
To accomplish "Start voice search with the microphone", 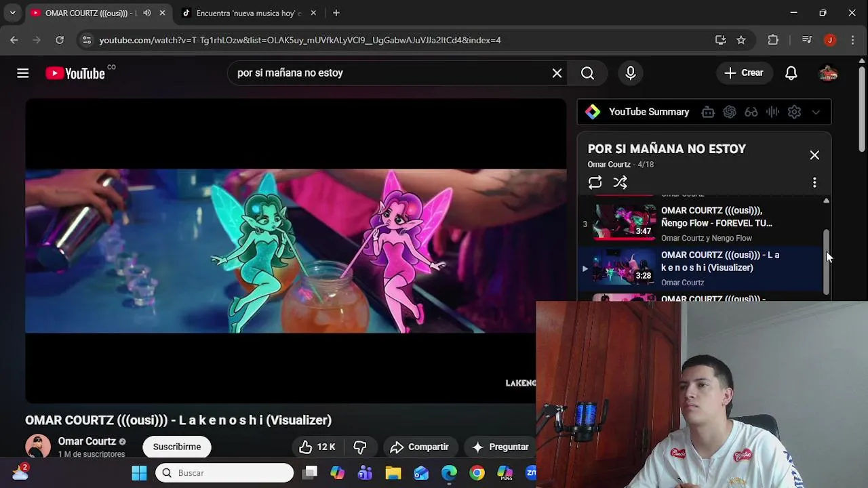I will coord(631,73).
